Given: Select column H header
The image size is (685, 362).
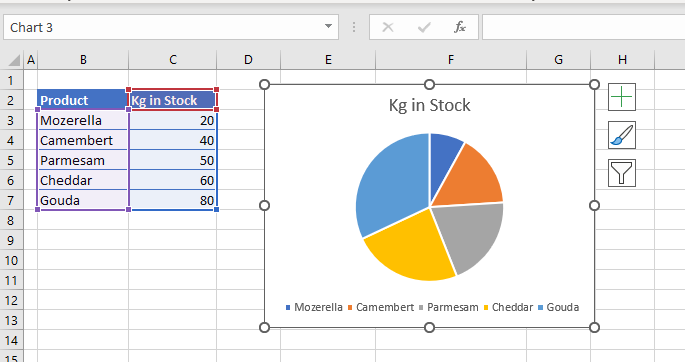Looking at the screenshot, I should pos(623,60).
